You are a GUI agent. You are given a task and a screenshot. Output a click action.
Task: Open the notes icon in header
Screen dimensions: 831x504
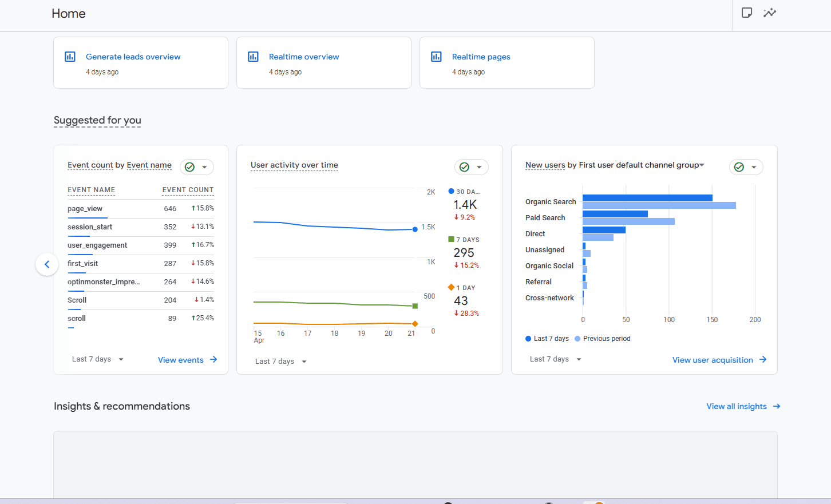[x=746, y=13]
